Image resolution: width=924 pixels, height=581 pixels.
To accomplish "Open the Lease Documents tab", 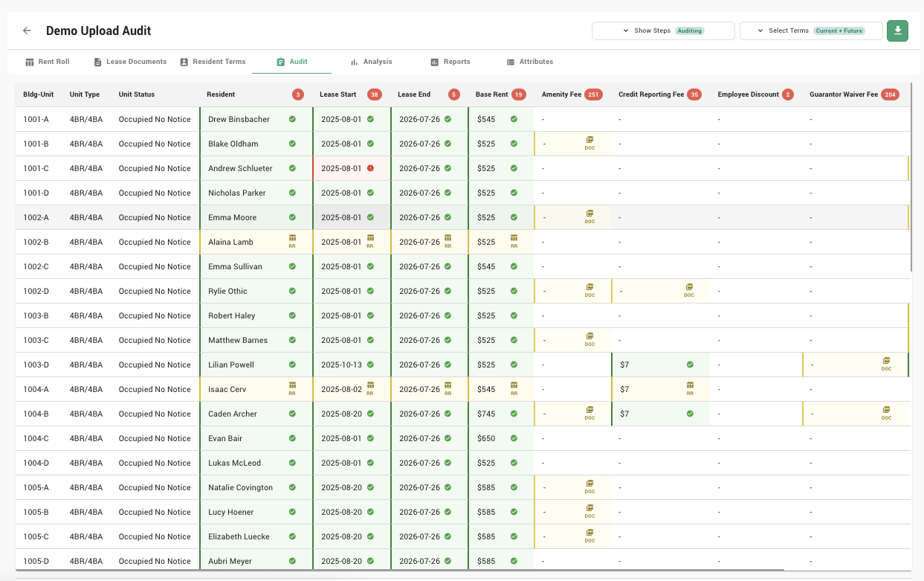I will 130,62.
